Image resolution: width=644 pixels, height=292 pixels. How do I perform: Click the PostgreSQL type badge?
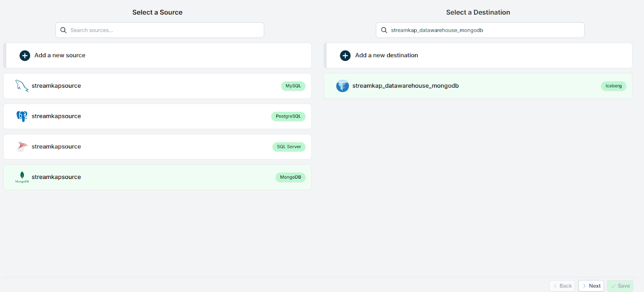coord(288,116)
